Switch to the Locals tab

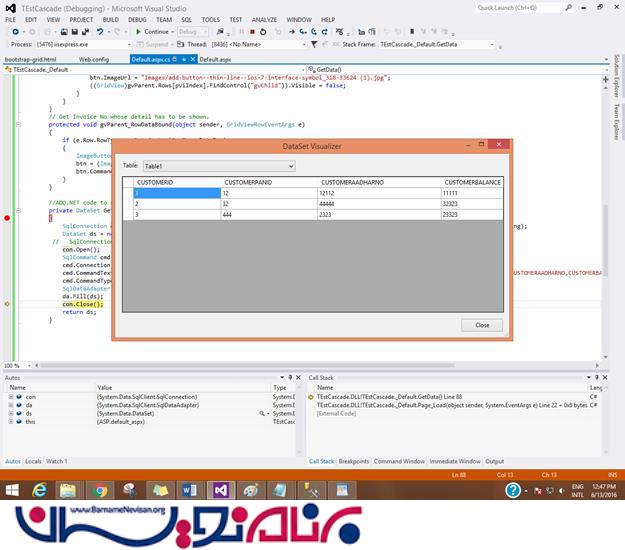(x=33, y=461)
